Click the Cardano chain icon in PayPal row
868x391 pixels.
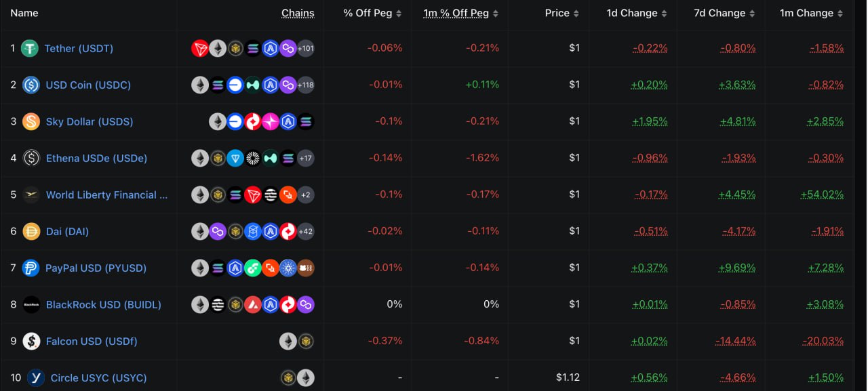[x=288, y=268]
